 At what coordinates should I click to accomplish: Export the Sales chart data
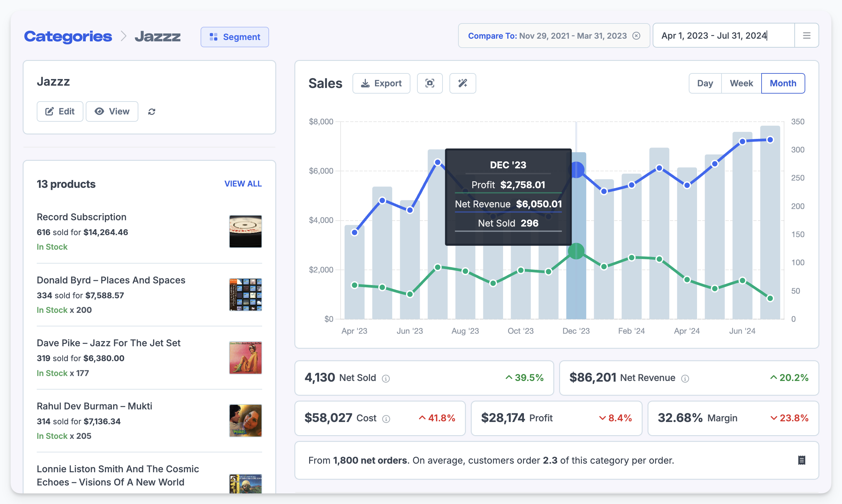click(381, 83)
